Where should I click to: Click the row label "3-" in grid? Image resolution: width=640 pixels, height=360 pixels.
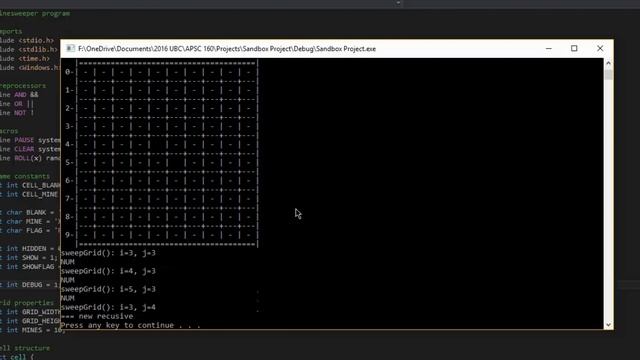point(69,126)
